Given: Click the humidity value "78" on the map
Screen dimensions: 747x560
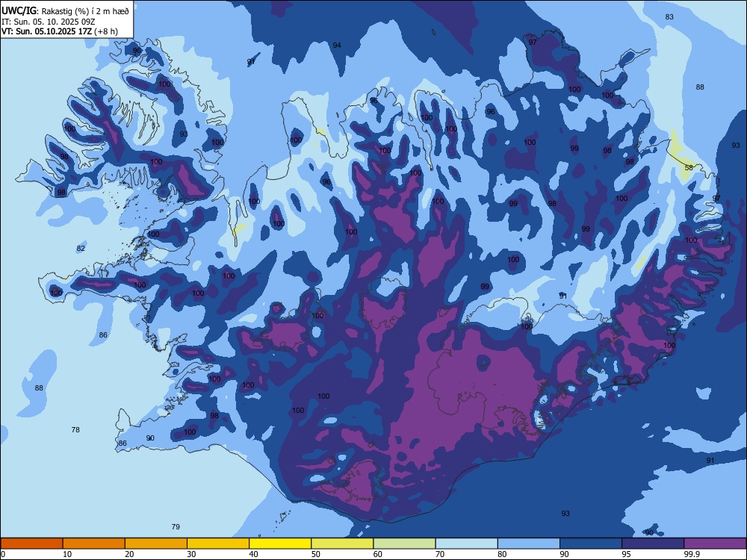Looking at the screenshot, I should click(75, 429).
